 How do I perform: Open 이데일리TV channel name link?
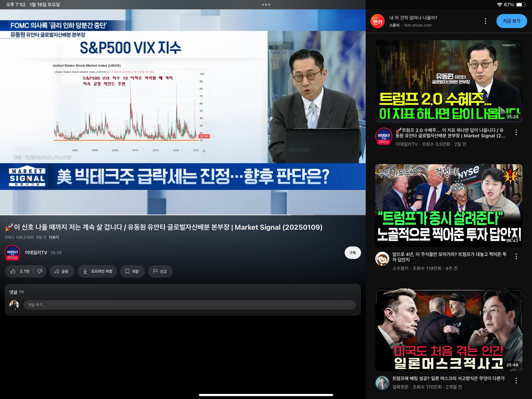point(36,252)
